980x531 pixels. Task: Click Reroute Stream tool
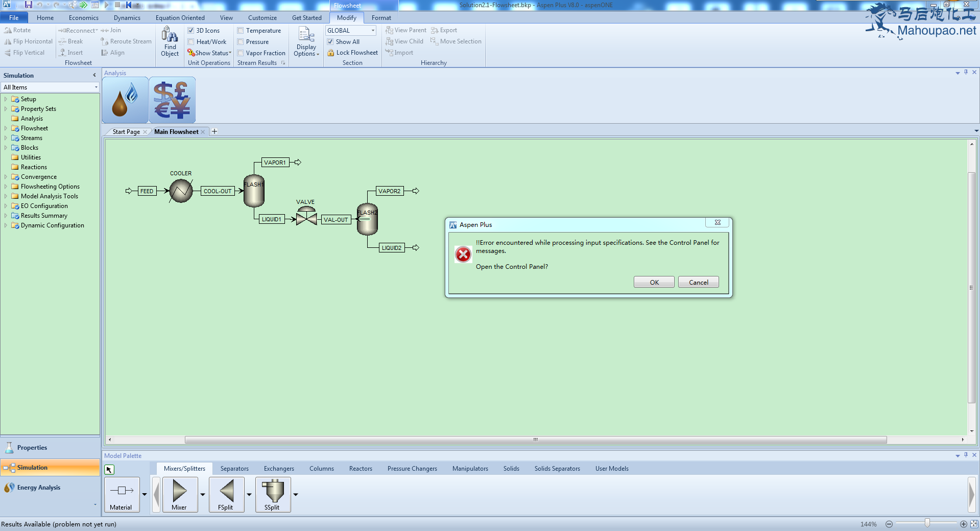(126, 41)
